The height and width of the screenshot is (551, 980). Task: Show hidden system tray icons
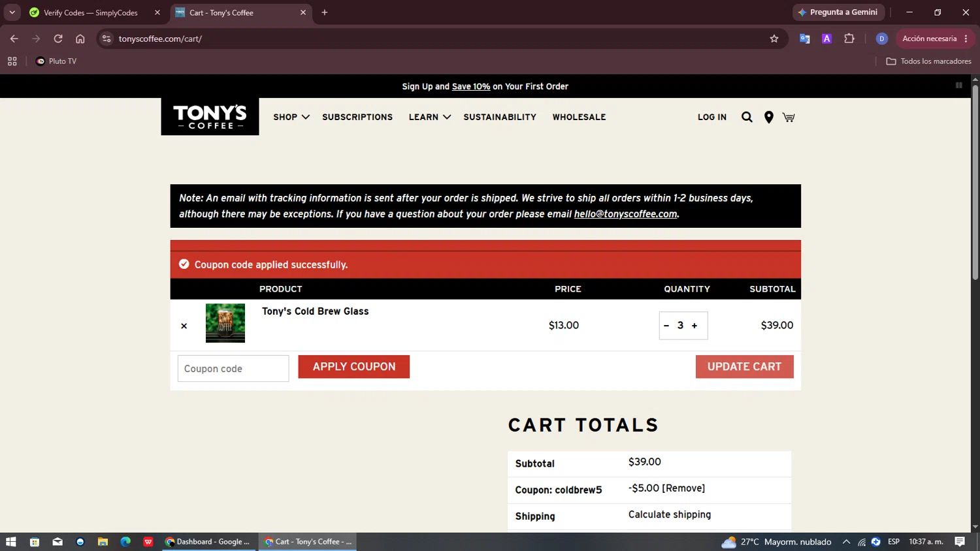click(x=846, y=542)
